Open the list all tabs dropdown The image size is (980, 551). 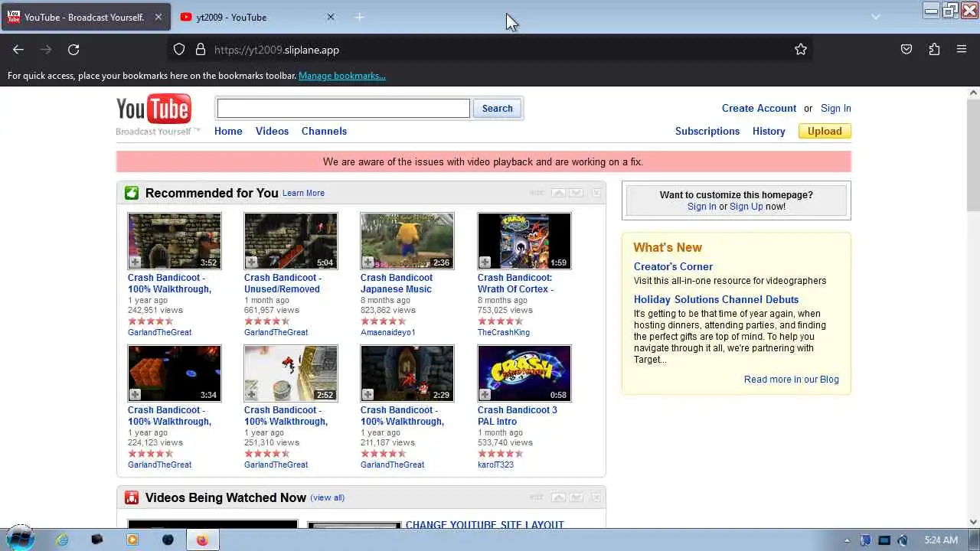click(x=876, y=17)
